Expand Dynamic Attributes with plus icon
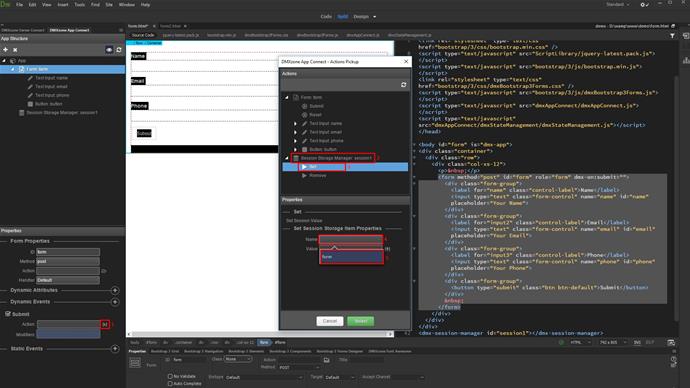Image resolution: width=690 pixels, height=388 pixels. tap(115, 290)
